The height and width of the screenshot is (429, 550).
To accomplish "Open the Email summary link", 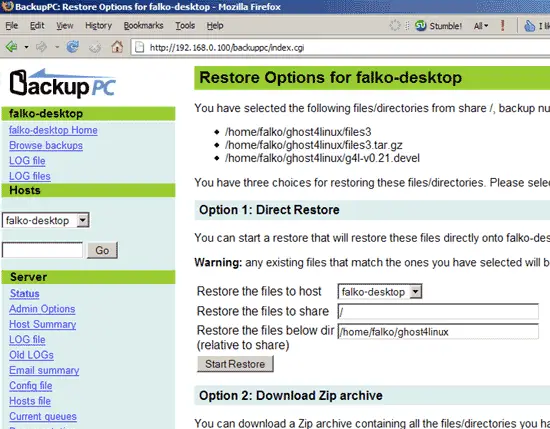I will pos(44,370).
